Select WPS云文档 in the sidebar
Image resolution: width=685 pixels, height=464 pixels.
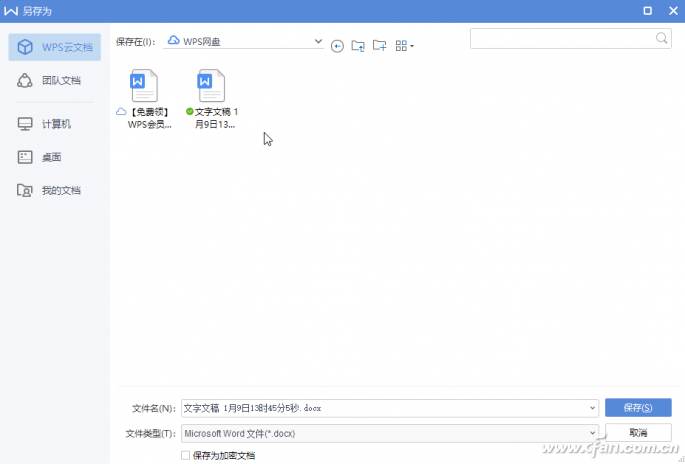55,47
